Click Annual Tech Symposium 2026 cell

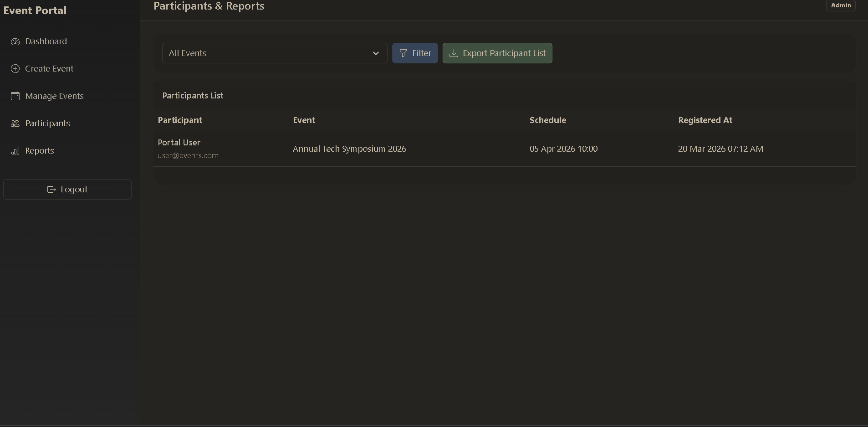pyautogui.click(x=349, y=149)
